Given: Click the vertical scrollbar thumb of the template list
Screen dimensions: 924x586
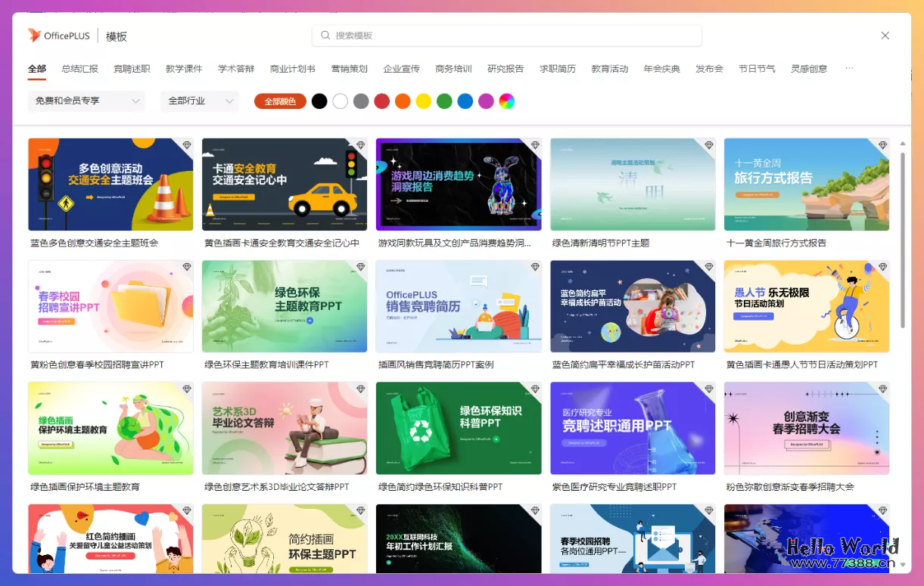Looking at the screenshot, I should (x=902, y=240).
